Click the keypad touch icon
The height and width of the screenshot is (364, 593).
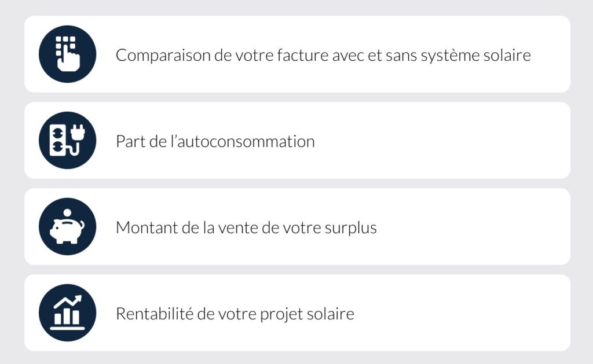67,54
